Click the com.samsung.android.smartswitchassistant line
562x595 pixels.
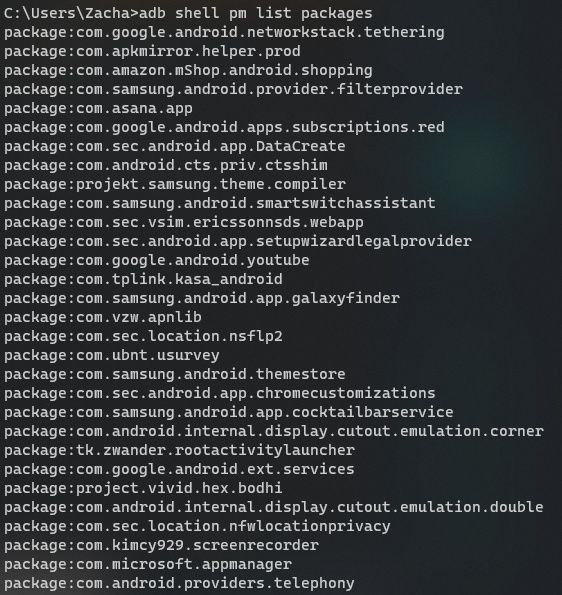(220, 203)
